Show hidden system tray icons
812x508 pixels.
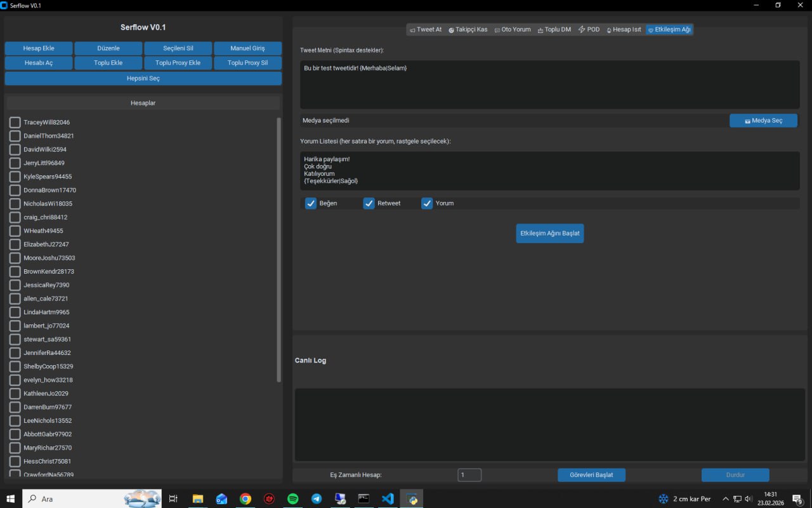pyautogui.click(x=726, y=499)
